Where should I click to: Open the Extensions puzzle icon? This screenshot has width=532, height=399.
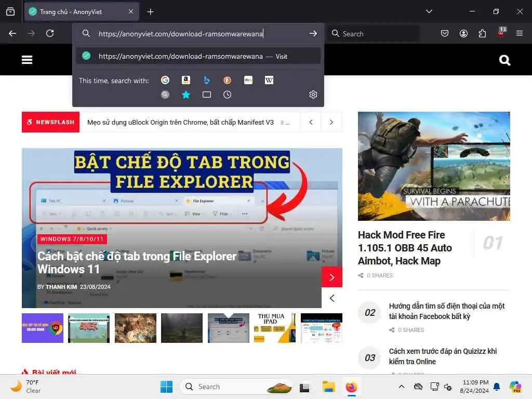pyautogui.click(x=482, y=33)
